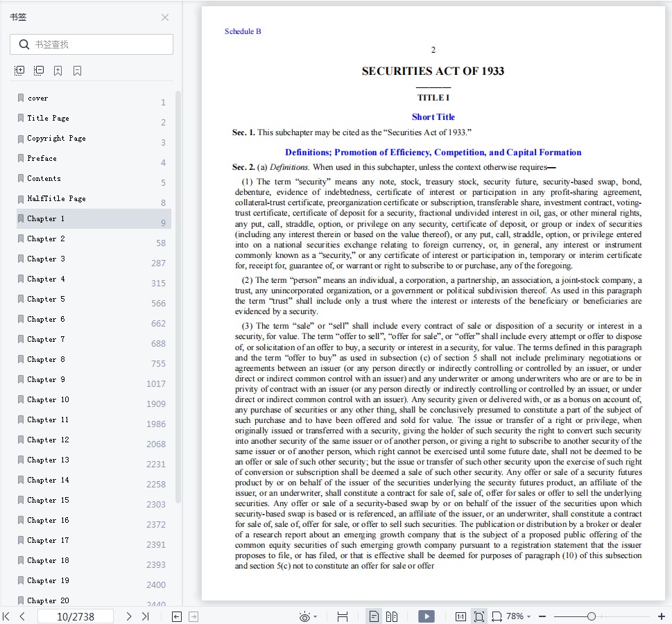672x624 pixels.
Task: Click the zoom slider handle
Action: tap(592, 616)
